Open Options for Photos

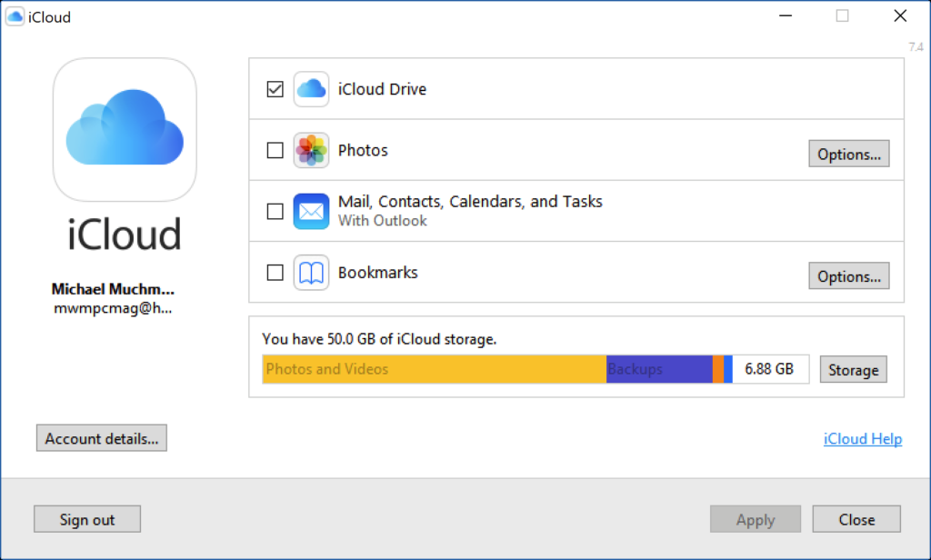pyautogui.click(x=848, y=154)
